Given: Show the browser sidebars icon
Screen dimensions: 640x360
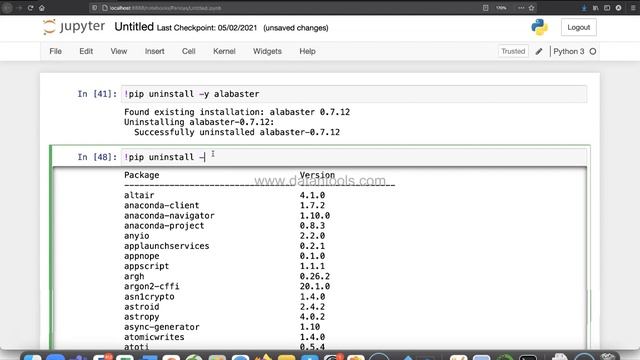Looking at the screenshot, I should tap(607, 8).
